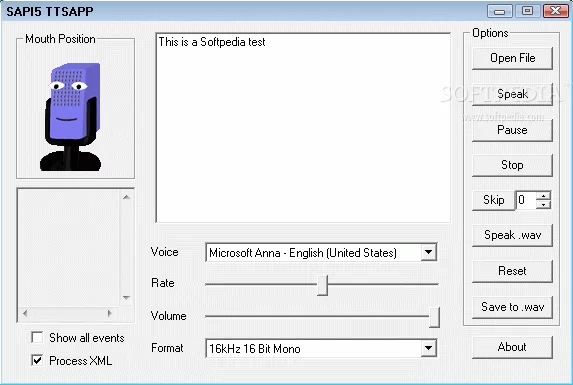Click the Volume slider handle

(434, 317)
